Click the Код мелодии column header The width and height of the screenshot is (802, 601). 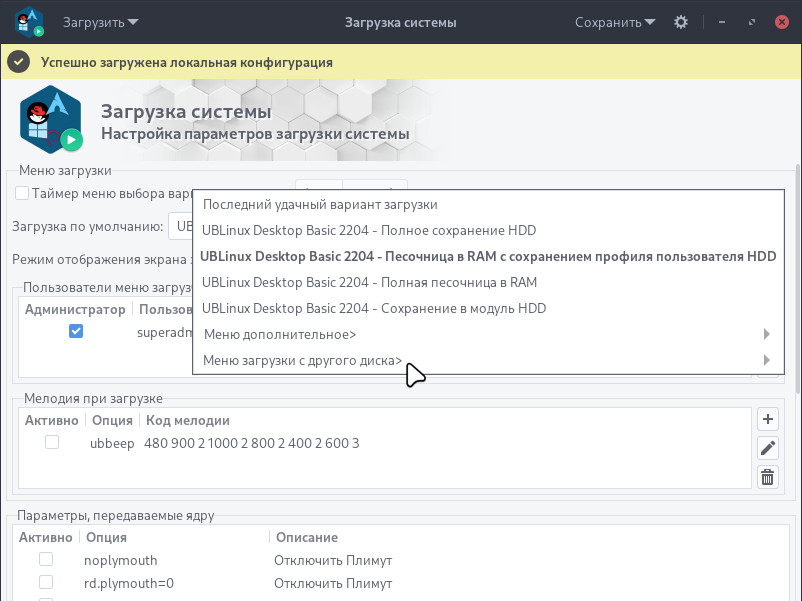188,420
